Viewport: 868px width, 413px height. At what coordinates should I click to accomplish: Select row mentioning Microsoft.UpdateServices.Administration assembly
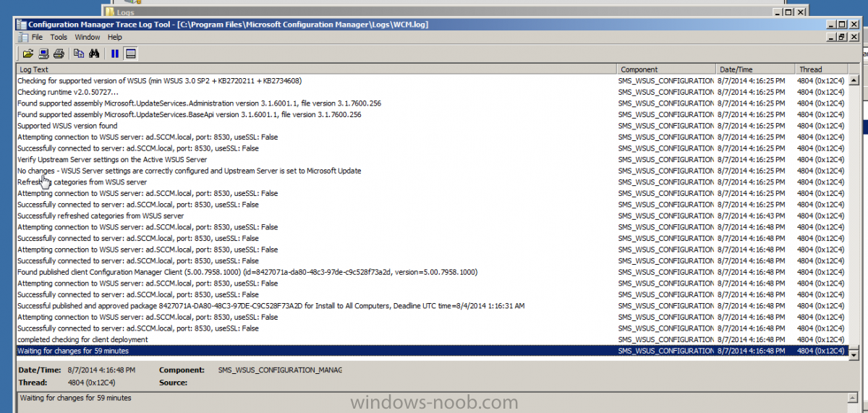click(x=432, y=103)
